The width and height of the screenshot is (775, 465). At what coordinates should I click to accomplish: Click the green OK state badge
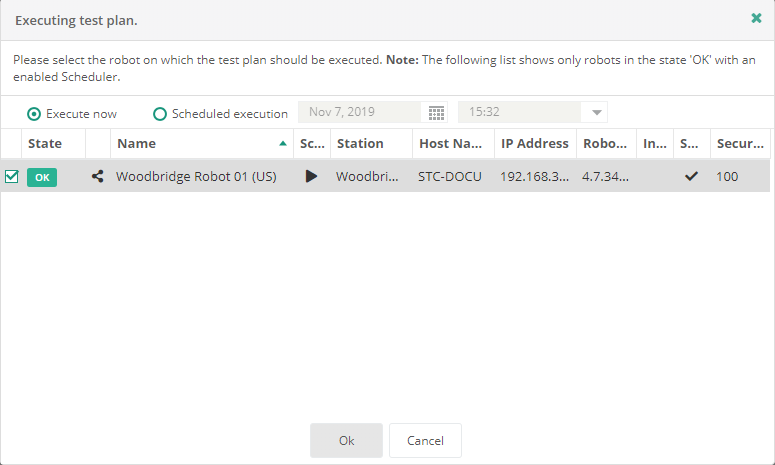click(x=42, y=177)
